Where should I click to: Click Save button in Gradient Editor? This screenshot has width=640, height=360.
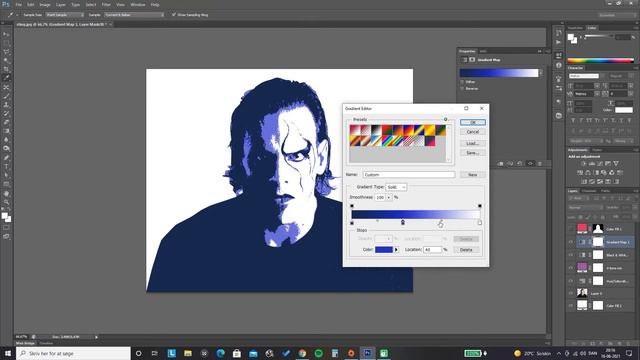coord(473,153)
